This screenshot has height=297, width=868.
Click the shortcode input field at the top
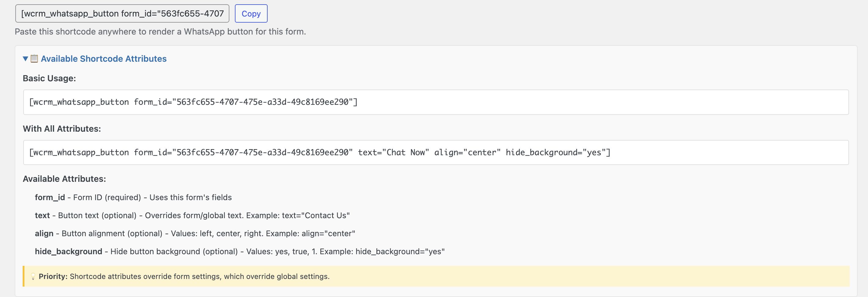pyautogui.click(x=122, y=14)
